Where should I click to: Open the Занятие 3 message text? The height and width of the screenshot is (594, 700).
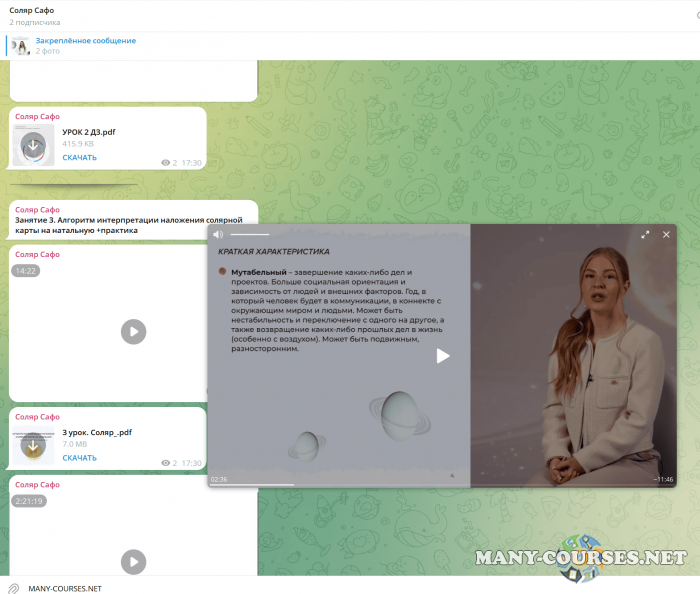[x=129, y=224]
